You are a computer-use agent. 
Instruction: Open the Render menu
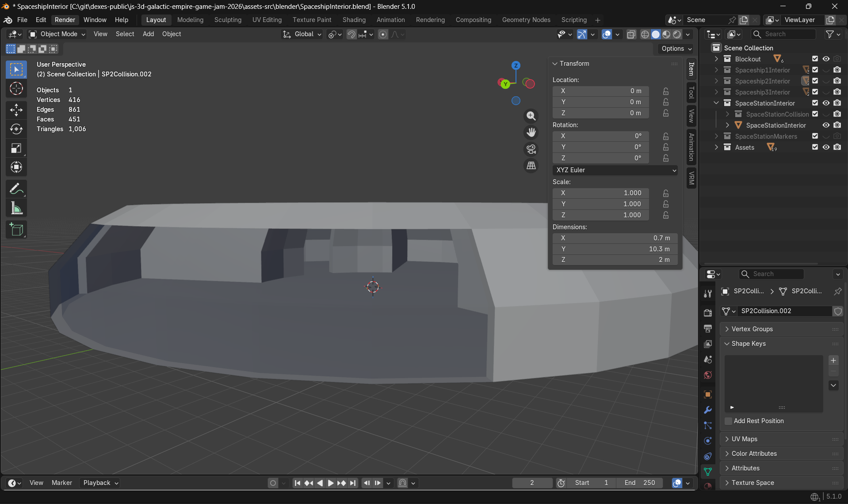[65, 20]
